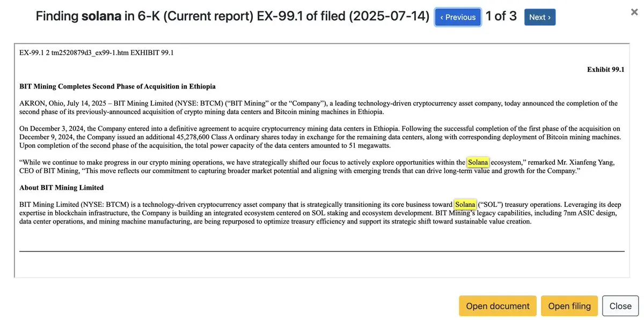Image resolution: width=644 pixels, height=320 pixels.
Task: Open filing button
Action: [x=569, y=306]
